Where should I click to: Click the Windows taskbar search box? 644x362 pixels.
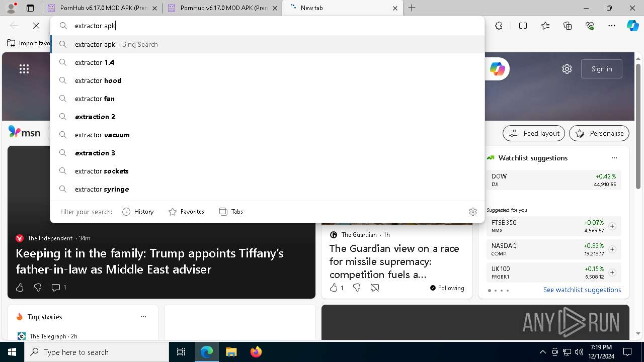pyautogui.click(x=97, y=352)
